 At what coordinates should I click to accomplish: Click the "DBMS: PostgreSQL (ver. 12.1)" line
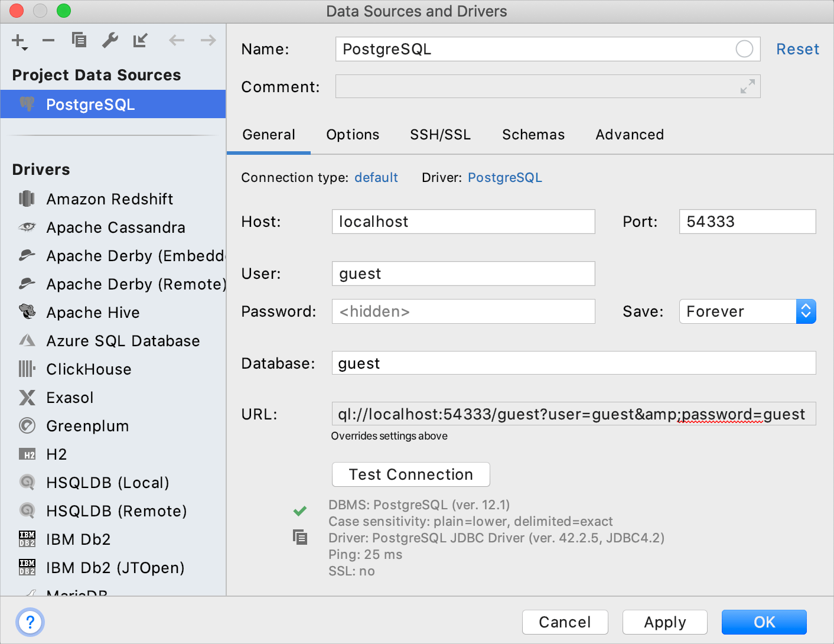[419, 505]
